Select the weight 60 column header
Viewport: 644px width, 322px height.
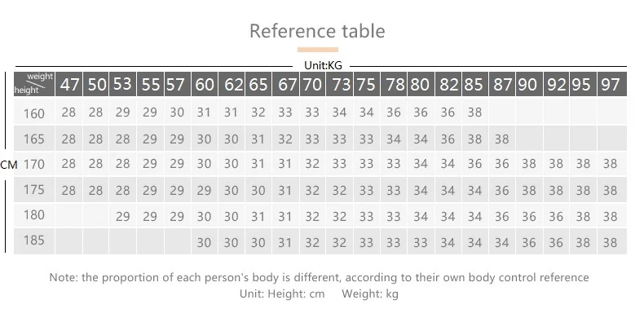coord(205,84)
